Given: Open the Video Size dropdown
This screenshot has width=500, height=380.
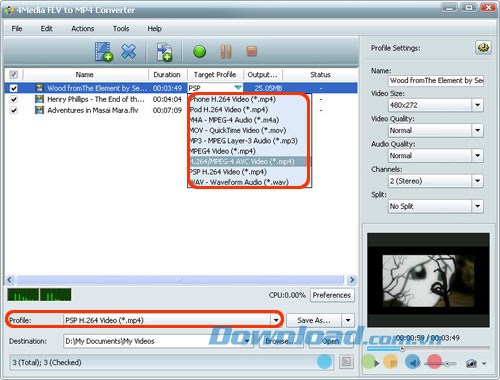Looking at the screenshot, I should pos(477,105).
